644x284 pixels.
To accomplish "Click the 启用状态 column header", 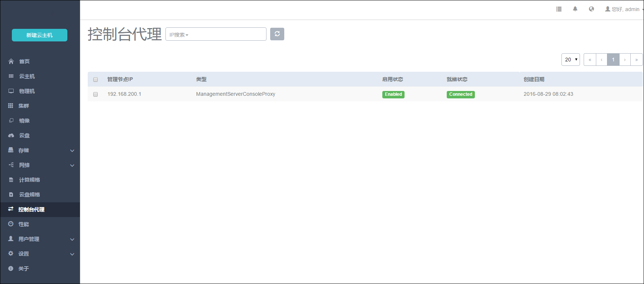I will pyautogui.click(x=393, y=80).
